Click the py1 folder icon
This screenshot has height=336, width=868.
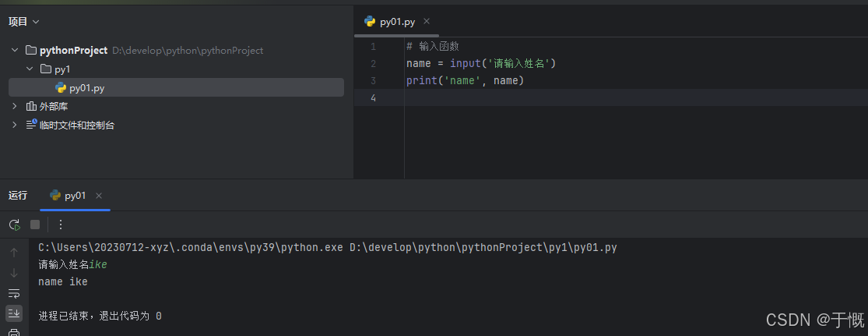pyautogui.click(x=46, y=69)
